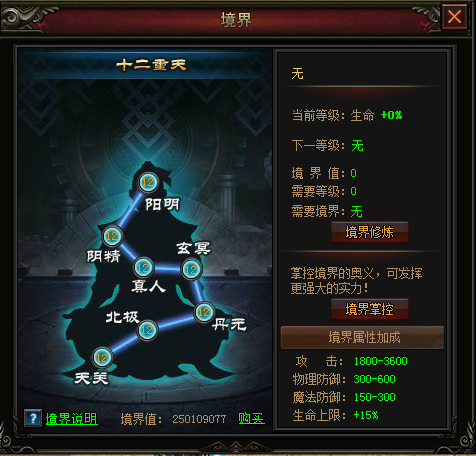Click the 十二重天 title banner
This screenshot has height=456, width=476.
151,65
